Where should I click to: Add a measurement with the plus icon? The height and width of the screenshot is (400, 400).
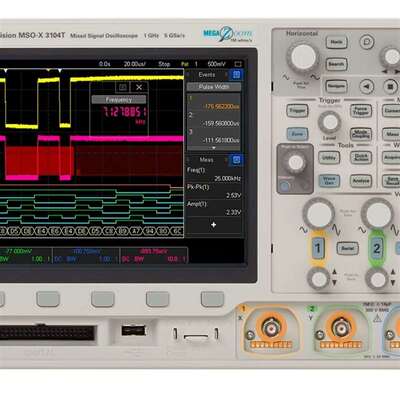tap(214, 225)
